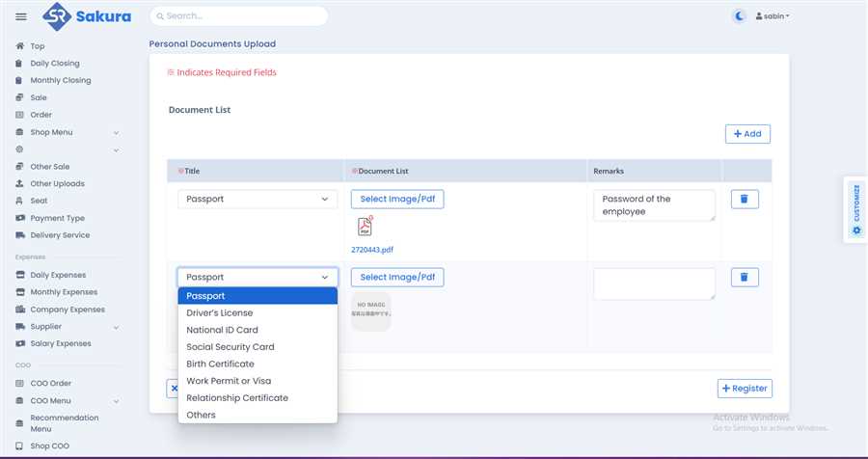The height and width of the screenshot is (459, 868).
Task: Click the Add button
Action: coord(747,134)
